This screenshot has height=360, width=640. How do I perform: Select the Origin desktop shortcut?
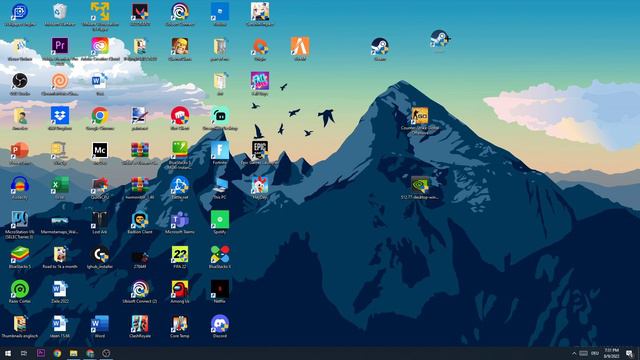(260, 46)
